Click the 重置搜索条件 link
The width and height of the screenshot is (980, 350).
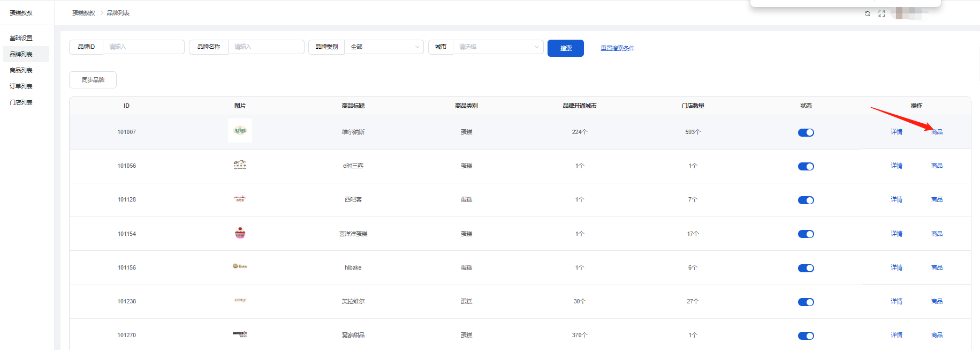pyautogui.click(x=617, y=48)
